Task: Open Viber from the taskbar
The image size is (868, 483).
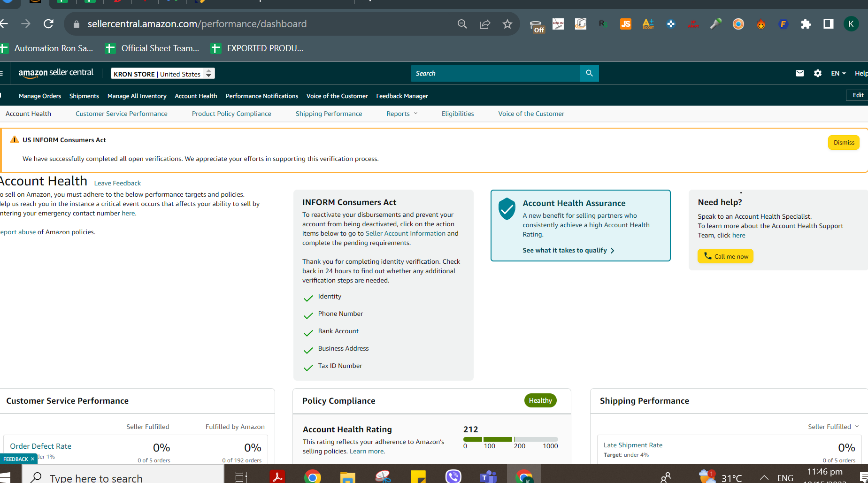Action: (x=453, y=476)
